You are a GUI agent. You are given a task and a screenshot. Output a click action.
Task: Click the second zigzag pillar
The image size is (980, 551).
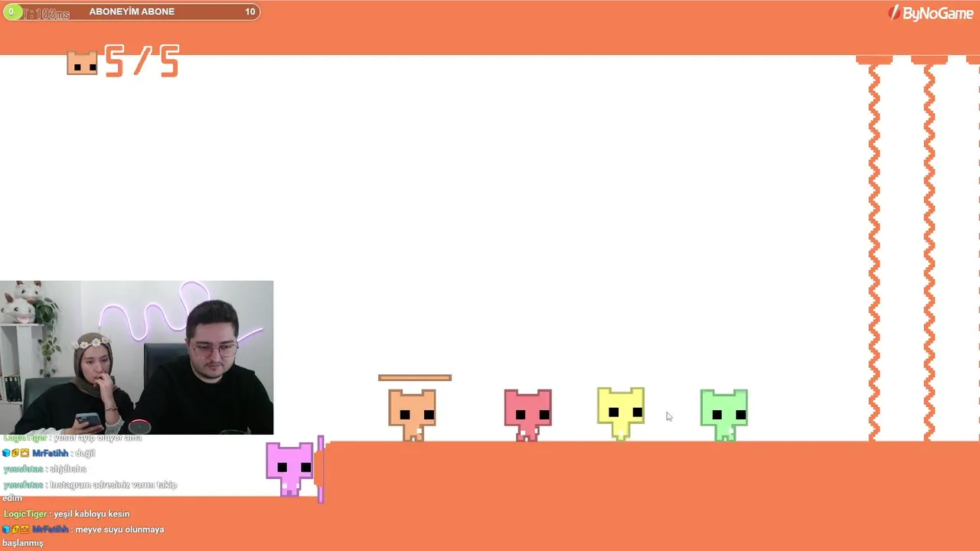pyautogui.click(x=929, y=249)
